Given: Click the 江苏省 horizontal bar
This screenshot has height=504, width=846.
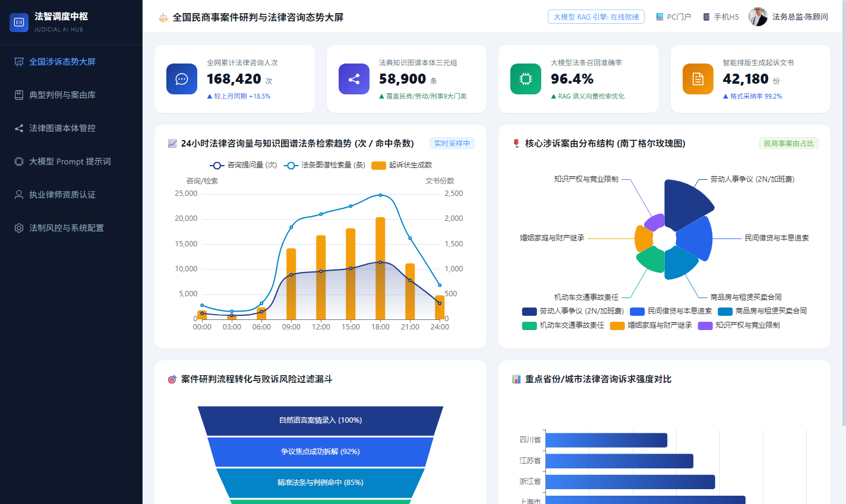Looking at the screenshot, I should [x=620, y=461].
